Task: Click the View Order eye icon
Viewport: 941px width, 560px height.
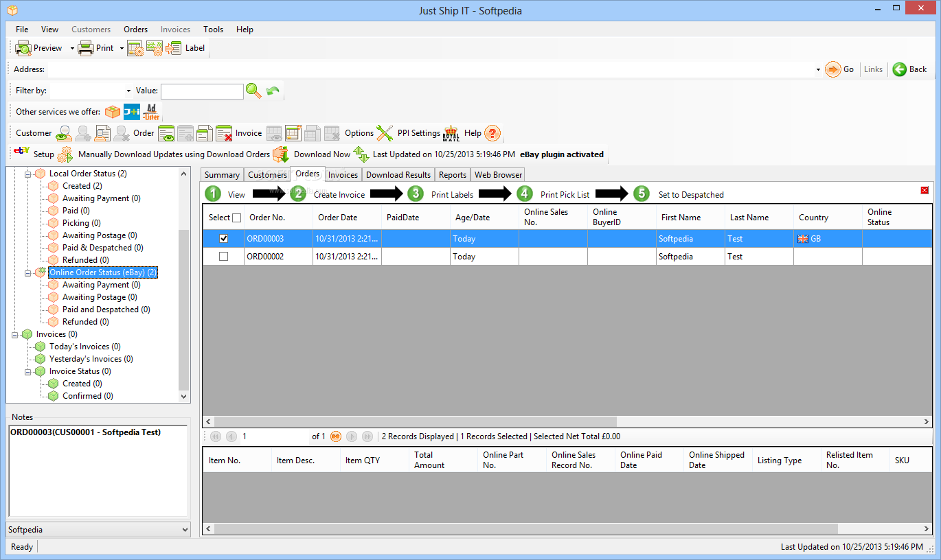Action: point(166,133)
